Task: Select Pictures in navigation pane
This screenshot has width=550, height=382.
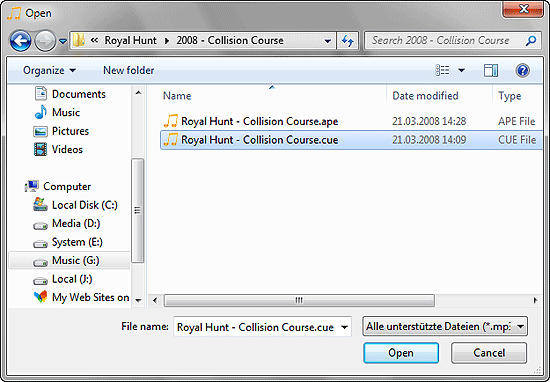Action: coord(70,131)
